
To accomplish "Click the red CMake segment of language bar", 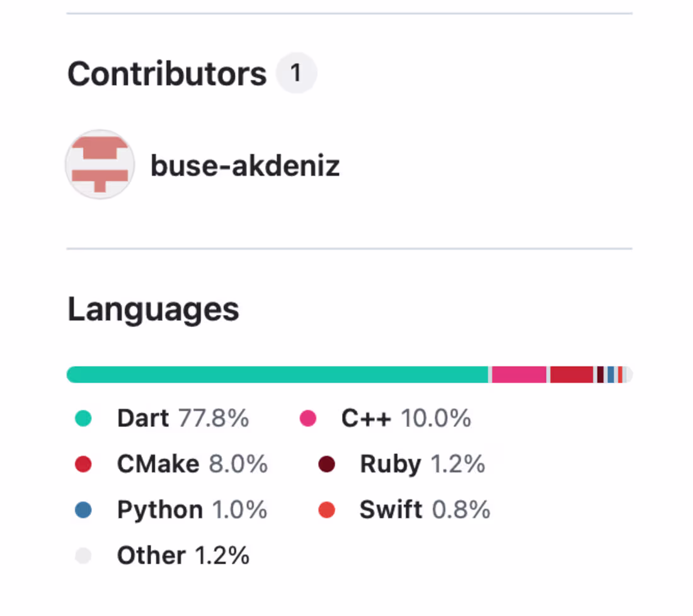I will tap(571, 375).
